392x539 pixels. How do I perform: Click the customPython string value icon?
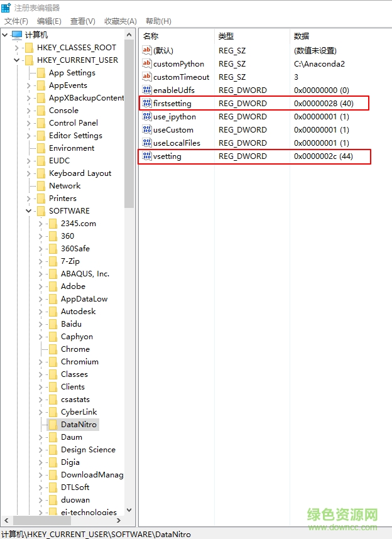[x=147, y=63]
